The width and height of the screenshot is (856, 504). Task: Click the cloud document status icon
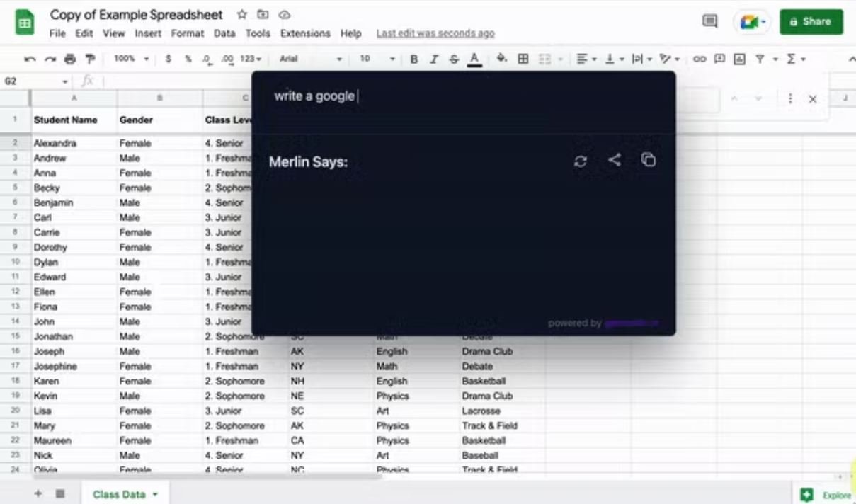(x=285, y=14)
